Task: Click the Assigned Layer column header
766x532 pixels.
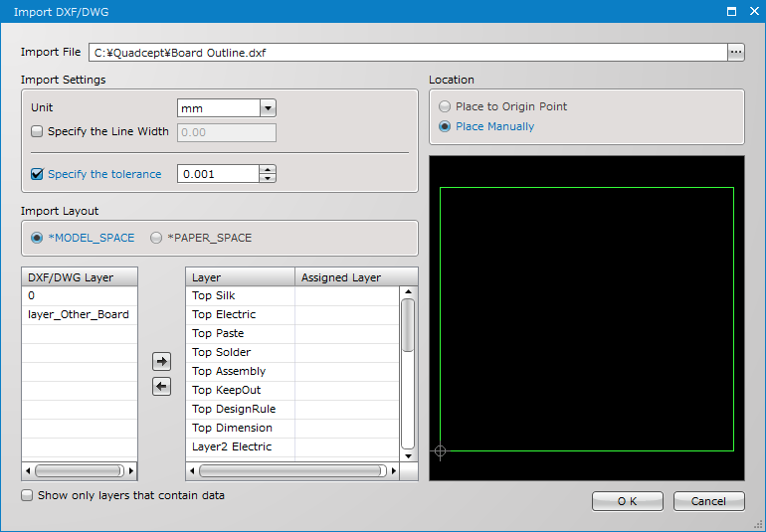Action: pos(356,277)
